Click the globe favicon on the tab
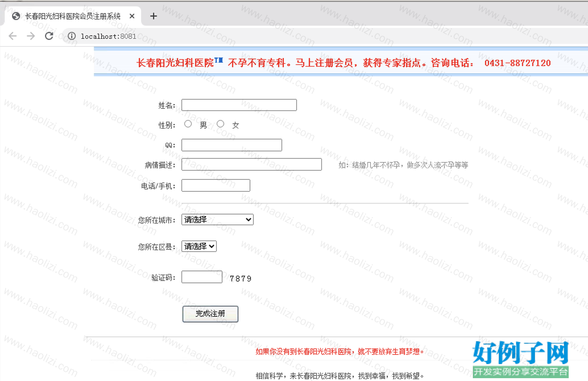 coord(16,16)
